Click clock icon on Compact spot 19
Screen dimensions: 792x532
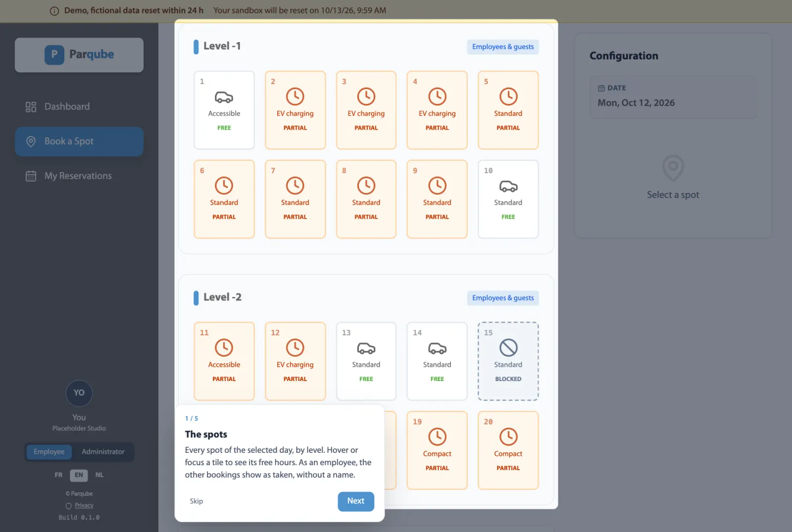pyautogui.click(x=437, y=437)
